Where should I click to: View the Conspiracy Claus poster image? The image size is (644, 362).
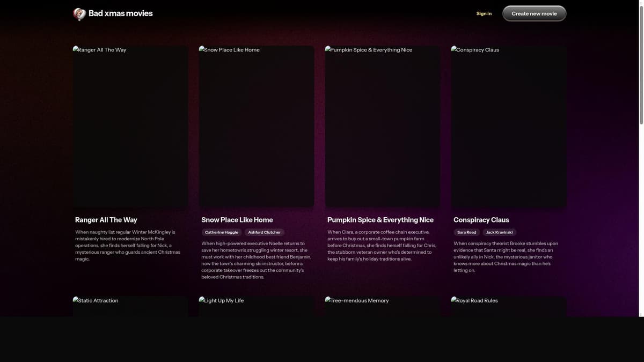[x=509, y=127]
